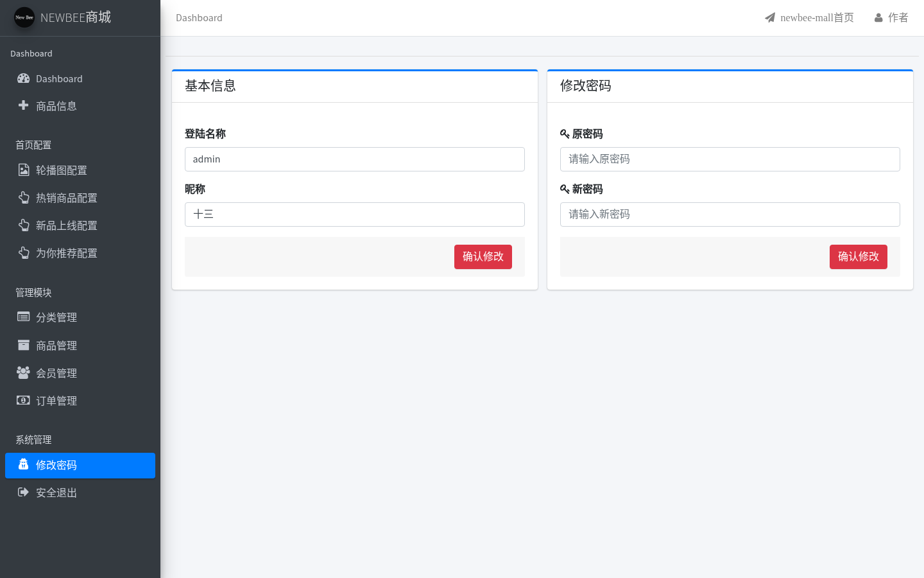Click the hand icon beside 为你推荐配置

24,253
